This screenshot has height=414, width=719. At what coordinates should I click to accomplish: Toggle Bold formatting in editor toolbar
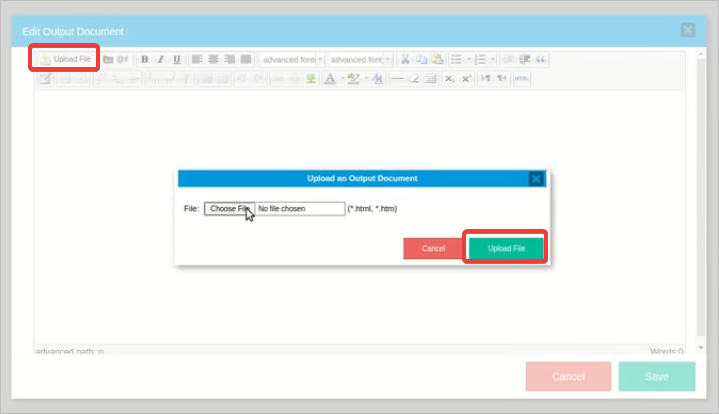coord(144,59)
